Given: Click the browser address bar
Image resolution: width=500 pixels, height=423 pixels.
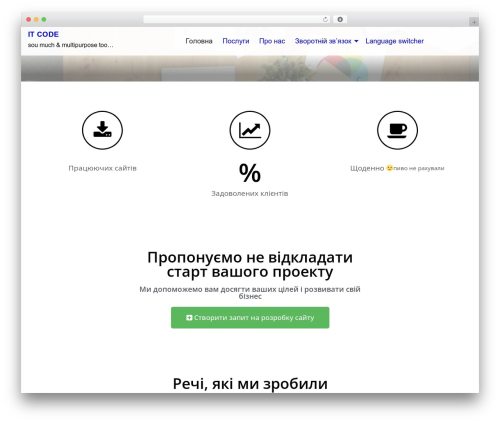Looking at the screenshot, I should point(236,20).
